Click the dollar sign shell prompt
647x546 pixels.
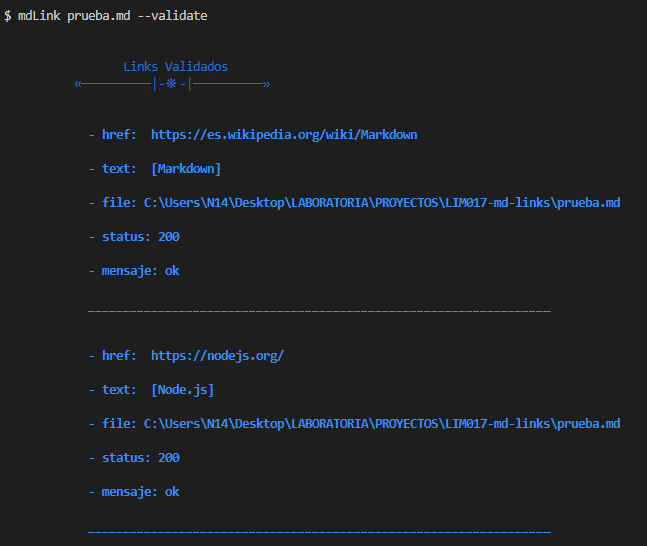click(x=7, y=16)
